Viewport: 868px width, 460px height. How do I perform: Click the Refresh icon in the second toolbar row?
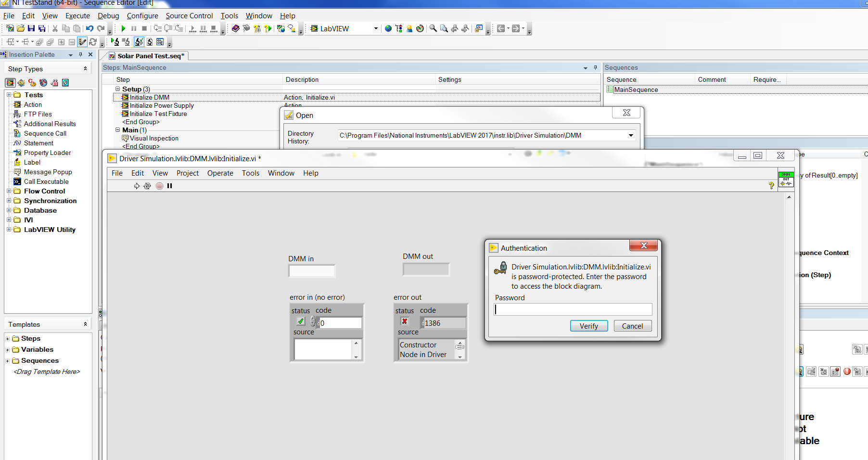[93, 42]
